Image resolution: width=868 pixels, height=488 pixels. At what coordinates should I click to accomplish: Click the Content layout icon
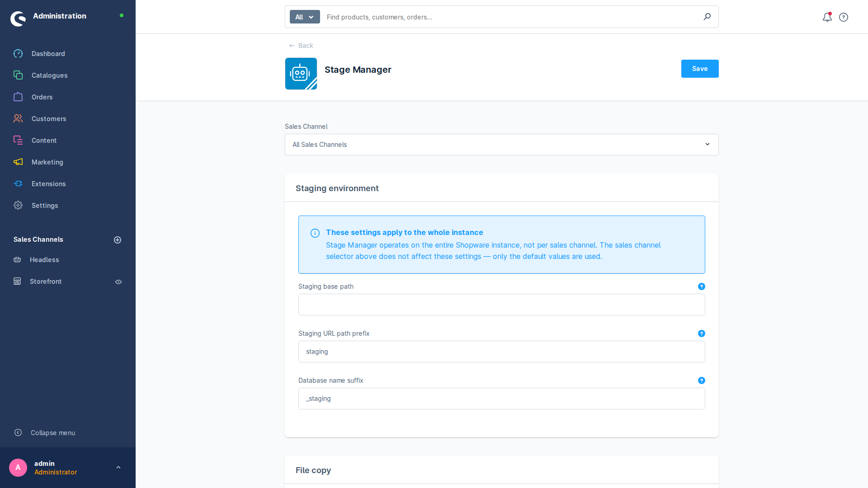[x=18, y=141]
